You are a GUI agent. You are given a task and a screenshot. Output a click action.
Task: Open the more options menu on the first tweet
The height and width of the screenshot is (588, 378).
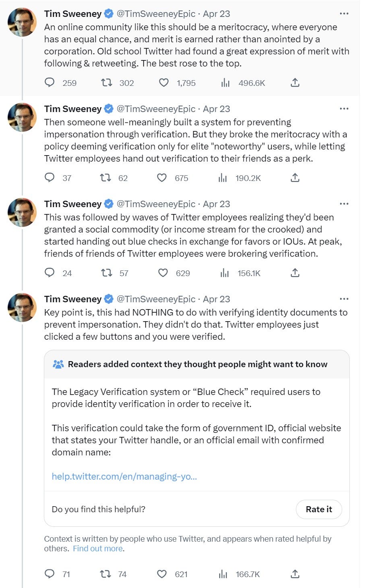click(x=344, y=13)
